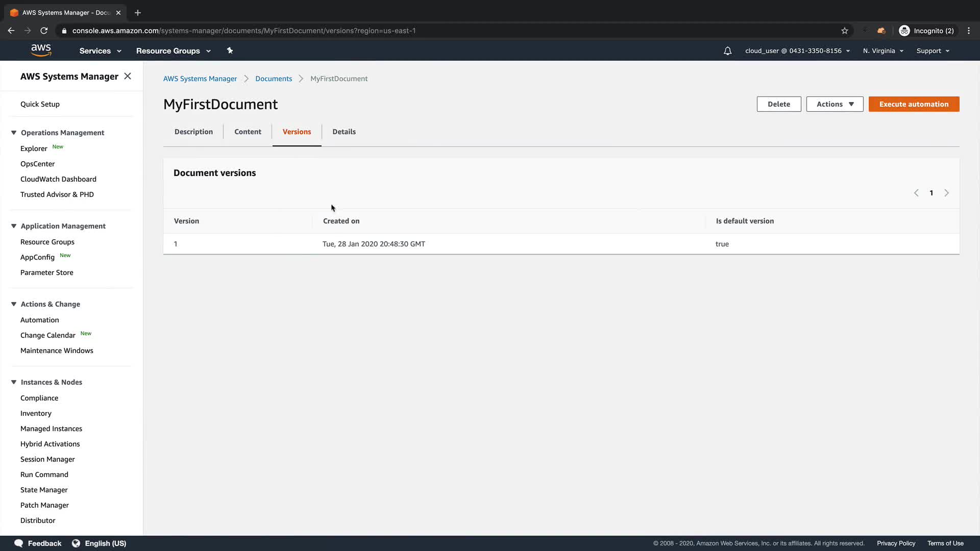This screenshot has width=980, height=551.
Task: Close the AWS Systems Manager sidebar
Action: pyautogui.click(x=128, y=76)
